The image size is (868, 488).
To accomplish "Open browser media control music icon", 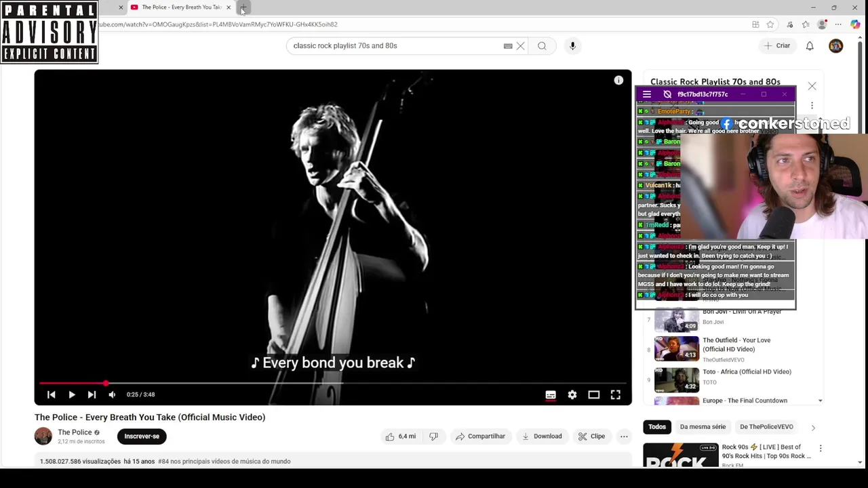I will 790,24.
